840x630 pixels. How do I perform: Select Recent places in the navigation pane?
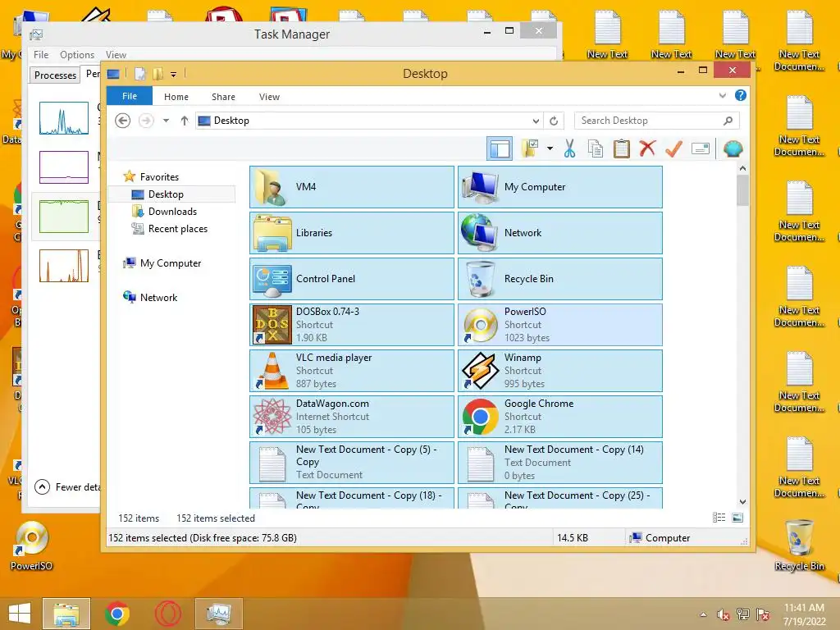tap(178, 229)
